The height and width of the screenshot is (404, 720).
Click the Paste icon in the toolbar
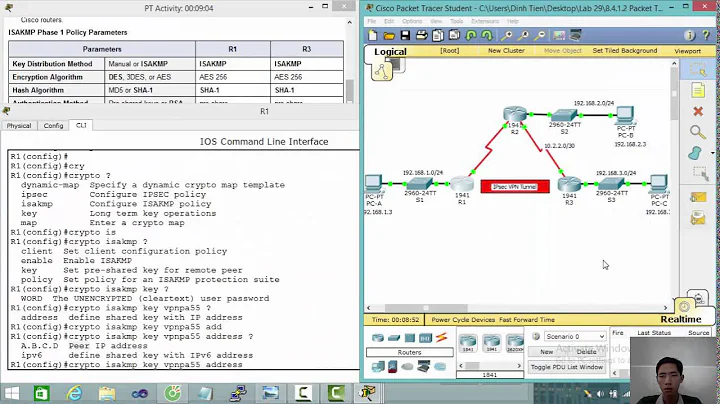coord(454,35)
